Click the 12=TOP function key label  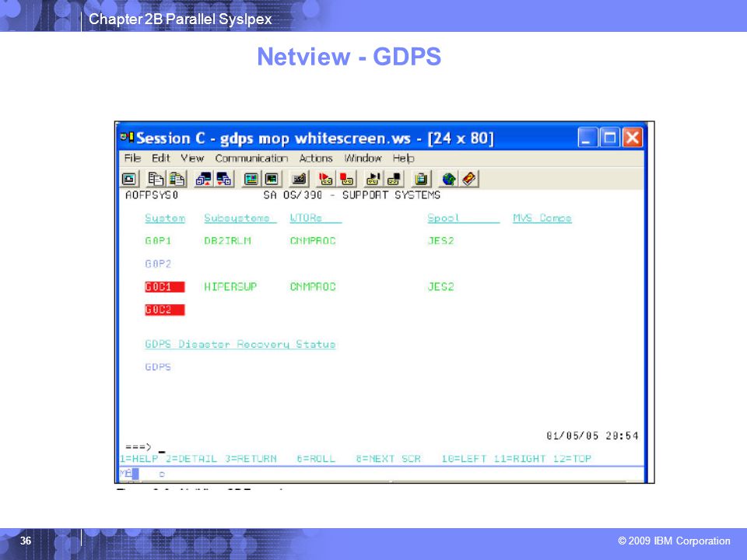[572, 459]
